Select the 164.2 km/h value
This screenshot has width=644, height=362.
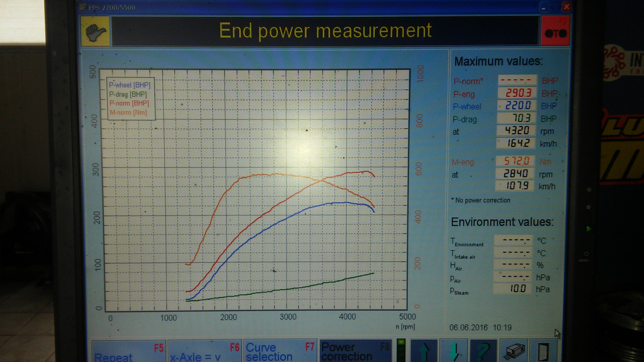(x=516, y=143)
